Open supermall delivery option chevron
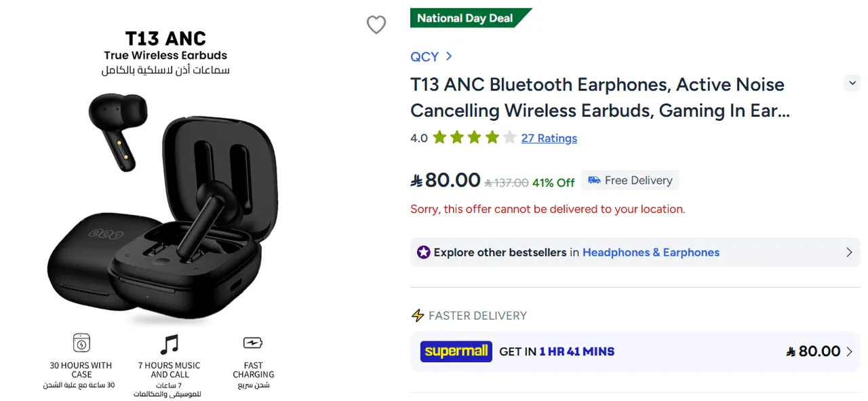This screenshot has width=868, height=401. (x=849, y=351)
